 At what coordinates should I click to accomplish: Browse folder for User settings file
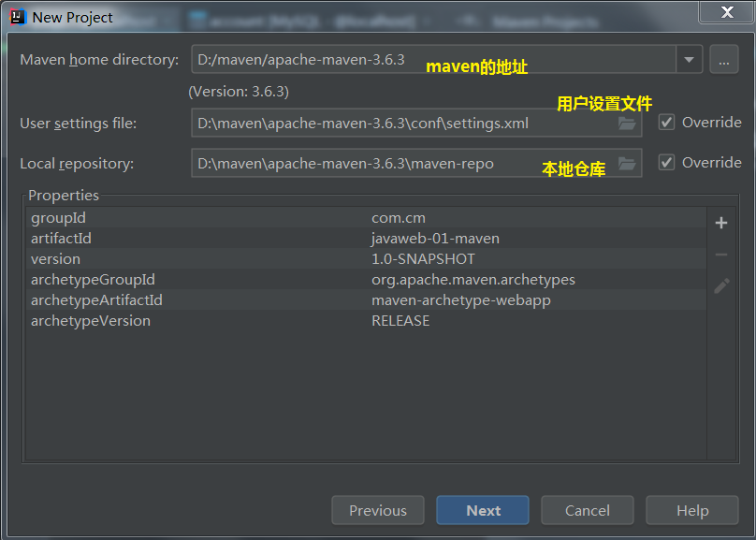pyautogui.click(x=627, y=124)
